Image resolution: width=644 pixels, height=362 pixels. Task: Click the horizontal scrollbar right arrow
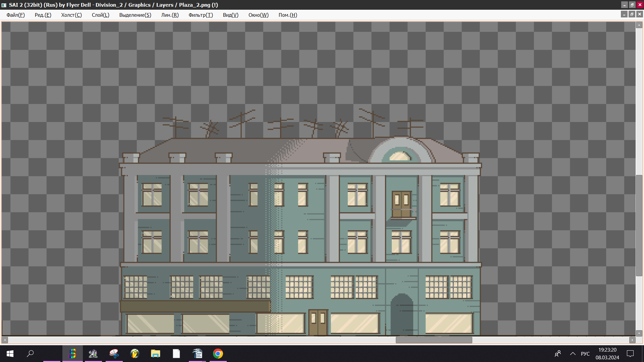632,340
